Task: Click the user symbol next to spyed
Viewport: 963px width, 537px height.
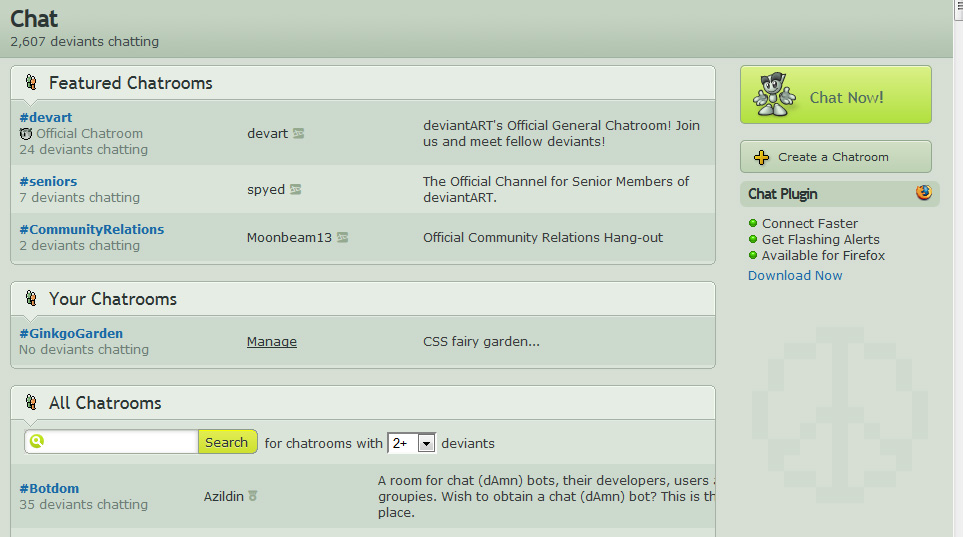Action: click(x=295, y=189)
